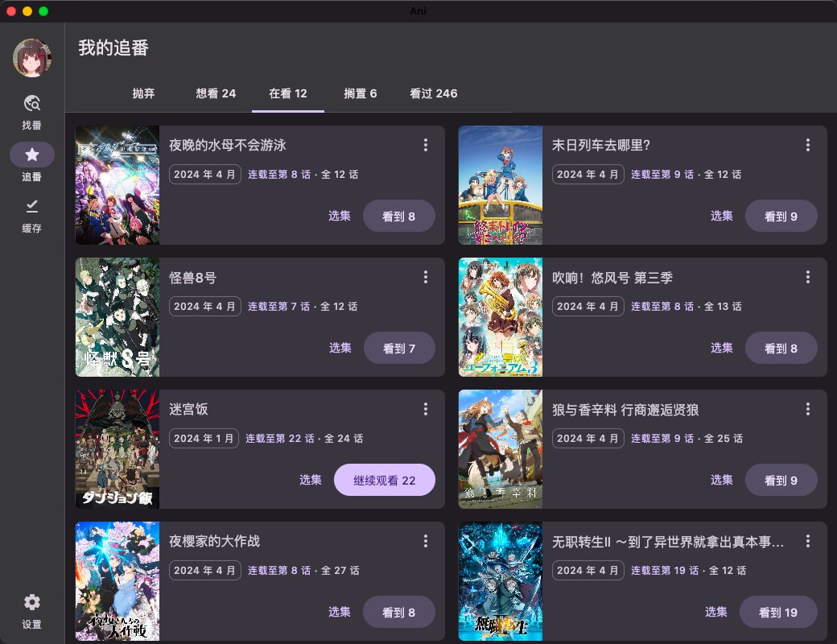
Task: Open the 抛弃 tab
Action: pos(143,93)
